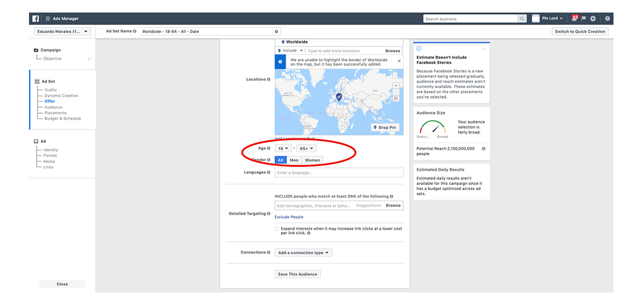The width and height of the screenshot is (644, 302).
Task: Open the settings gear in top bar
Action: (593, 18)
